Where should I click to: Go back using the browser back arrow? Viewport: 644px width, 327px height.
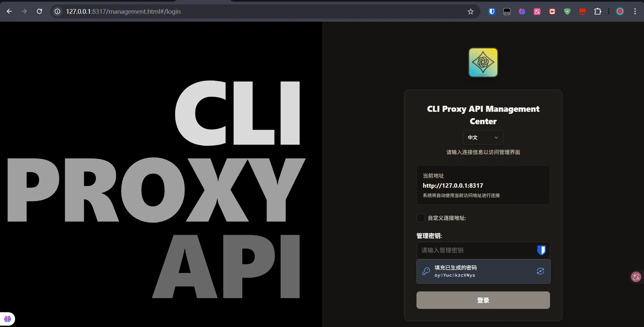[9, 11]
